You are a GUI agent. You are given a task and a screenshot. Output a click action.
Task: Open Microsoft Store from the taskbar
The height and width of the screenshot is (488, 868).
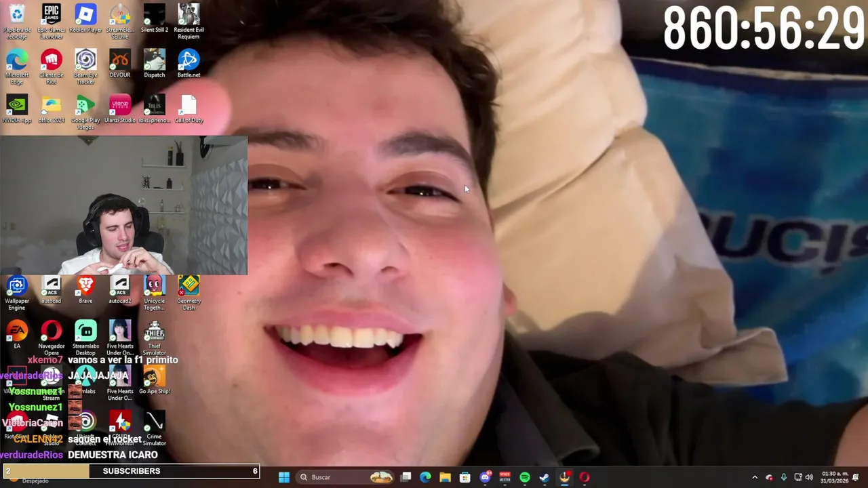465,477
